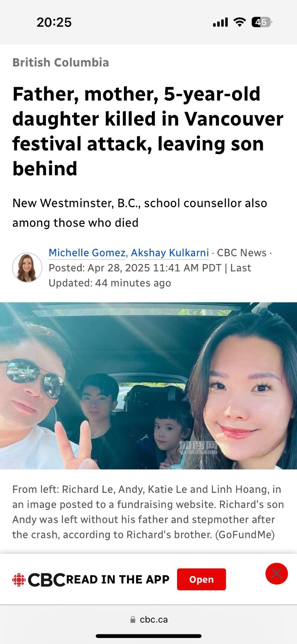Tap the padlock icon beside cbc.ca

pyautogui.click(x=133, y=619)
